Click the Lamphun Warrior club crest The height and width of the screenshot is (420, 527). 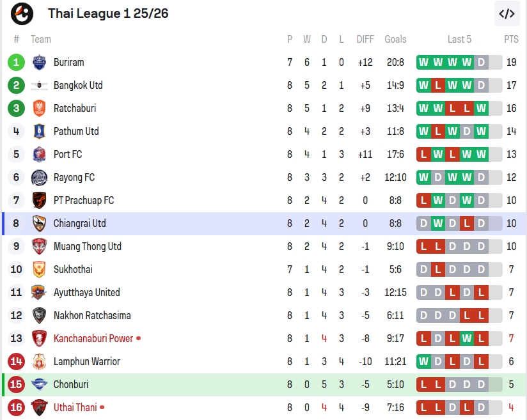point(40,361)
